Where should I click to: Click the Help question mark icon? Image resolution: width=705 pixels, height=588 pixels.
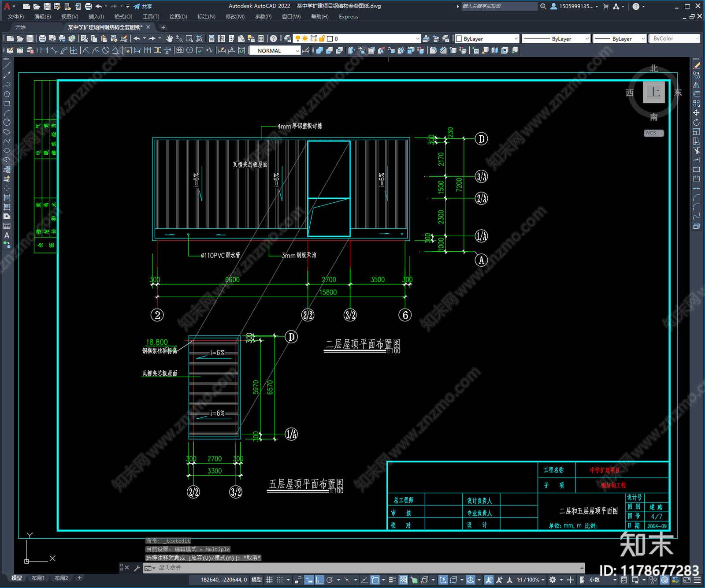coord(273,39)
